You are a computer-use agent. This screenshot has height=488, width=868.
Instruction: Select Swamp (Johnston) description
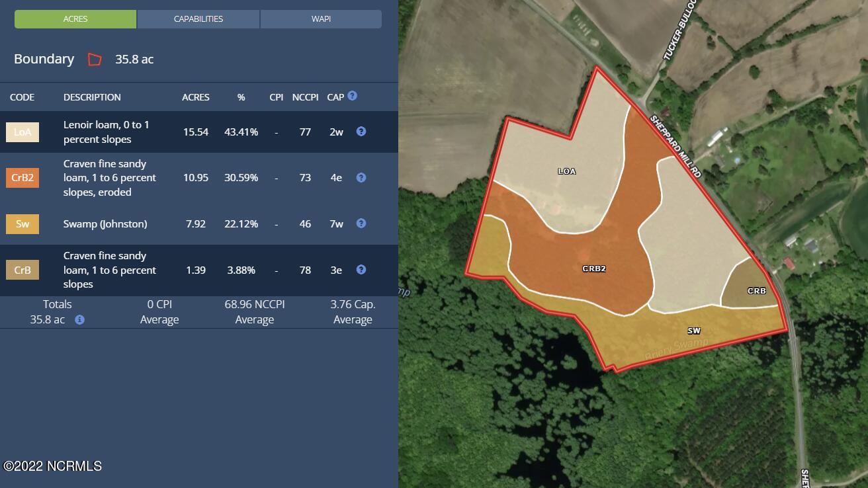(x=105, y=224)
